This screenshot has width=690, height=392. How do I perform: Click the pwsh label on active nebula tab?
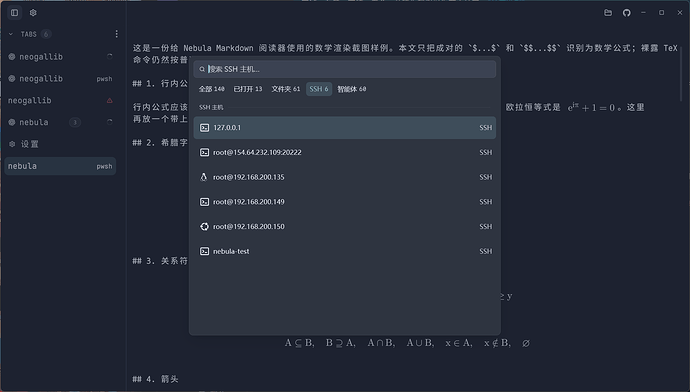[x=104, y=166]
